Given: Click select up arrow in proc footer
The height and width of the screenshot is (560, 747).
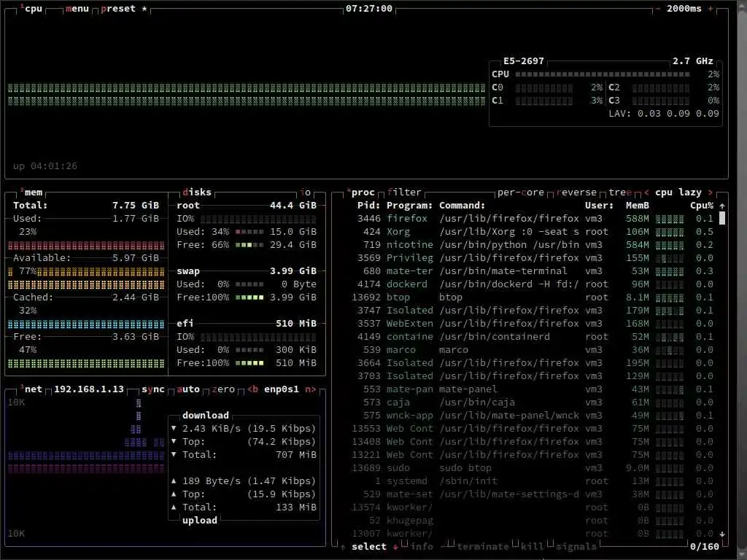Looking at the screenshot, I should tap(343, 547).
